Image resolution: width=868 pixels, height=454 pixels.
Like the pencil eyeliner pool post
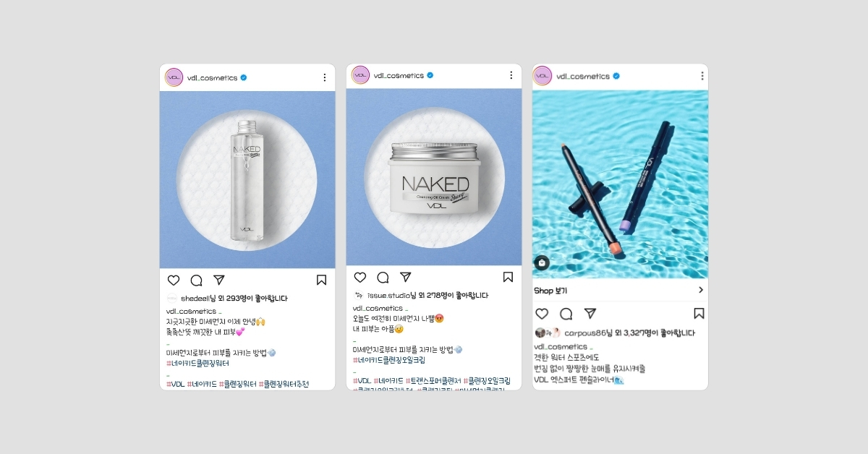542,314
